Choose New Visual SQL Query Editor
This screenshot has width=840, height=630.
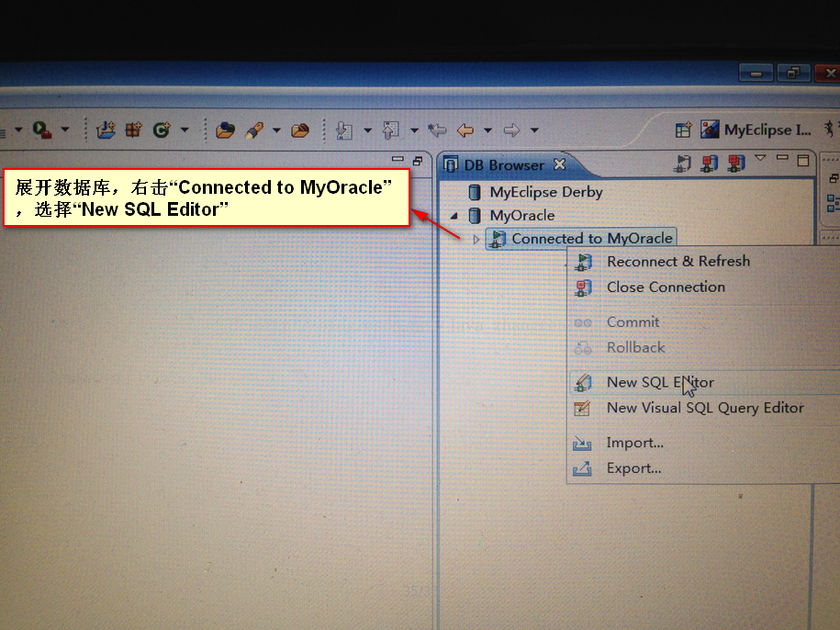tap(705, 408)
